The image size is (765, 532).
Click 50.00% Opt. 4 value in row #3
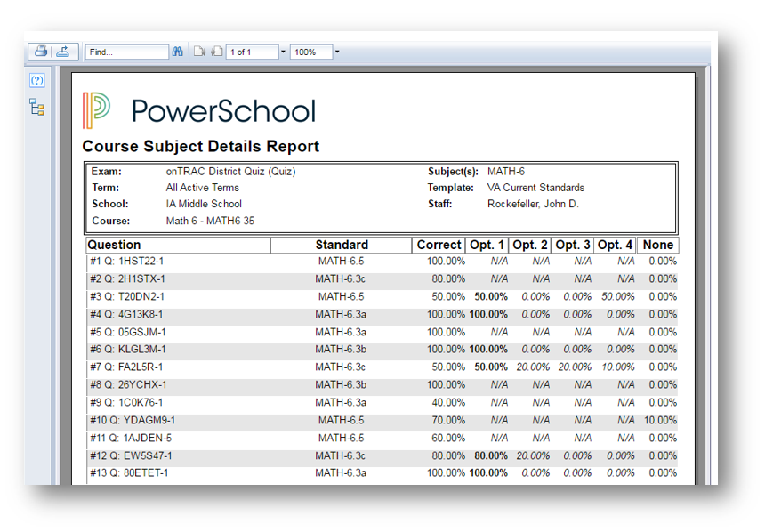[617, 297]
